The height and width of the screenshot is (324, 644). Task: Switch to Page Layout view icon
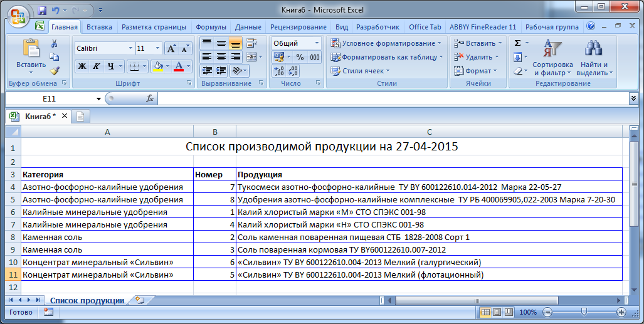pyautogui.click(x=497, y=312)
